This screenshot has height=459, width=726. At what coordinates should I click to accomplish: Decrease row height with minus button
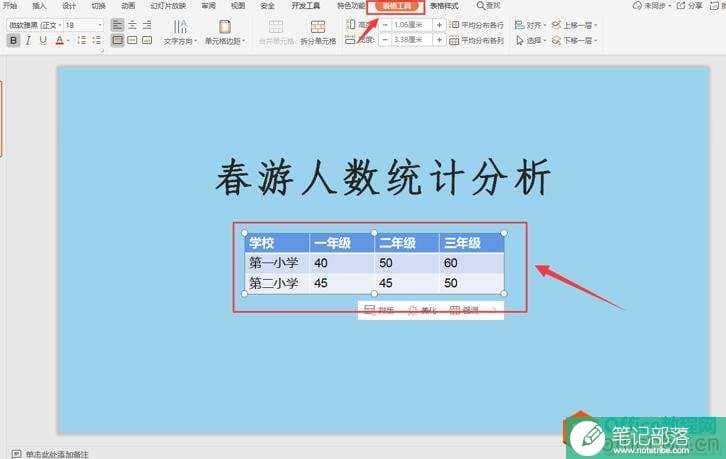385,25
